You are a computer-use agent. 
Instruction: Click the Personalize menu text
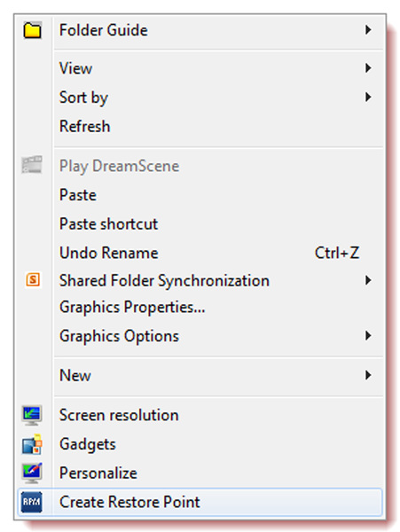tap(98, 473)
